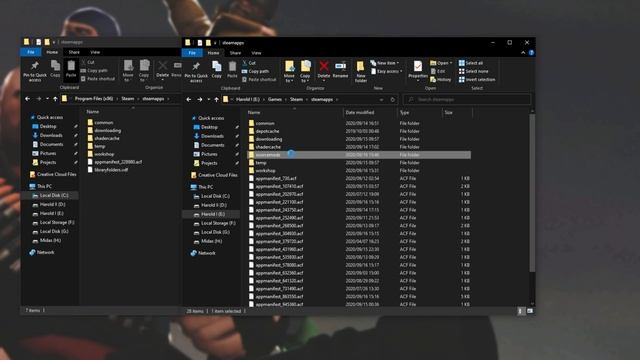Go forward using right window's forward arrow

tap(200, 99)
